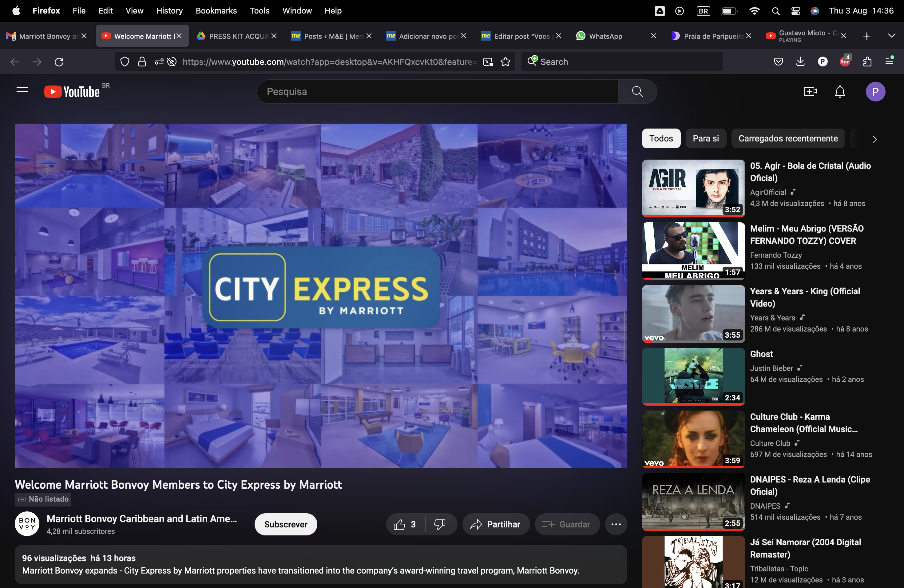904x588 pixels.
Task: Open Firefox downloads panel
Action: pos(800,62)
